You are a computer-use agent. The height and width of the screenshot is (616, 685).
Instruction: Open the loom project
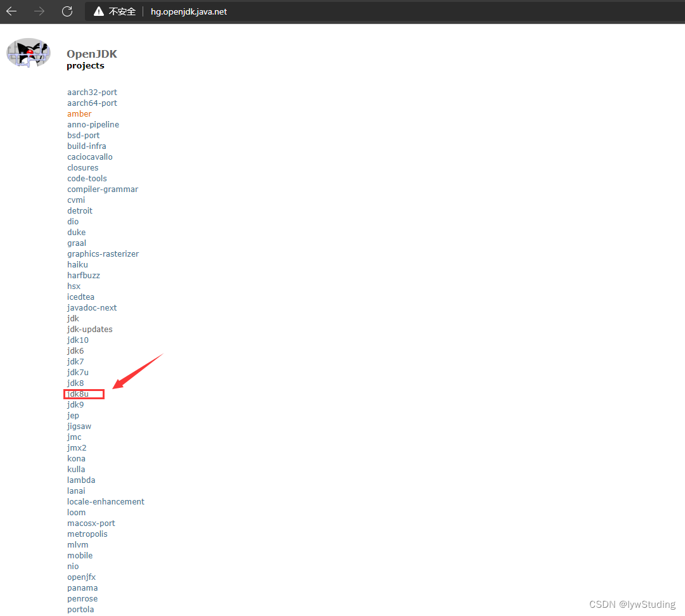point(77,513)
